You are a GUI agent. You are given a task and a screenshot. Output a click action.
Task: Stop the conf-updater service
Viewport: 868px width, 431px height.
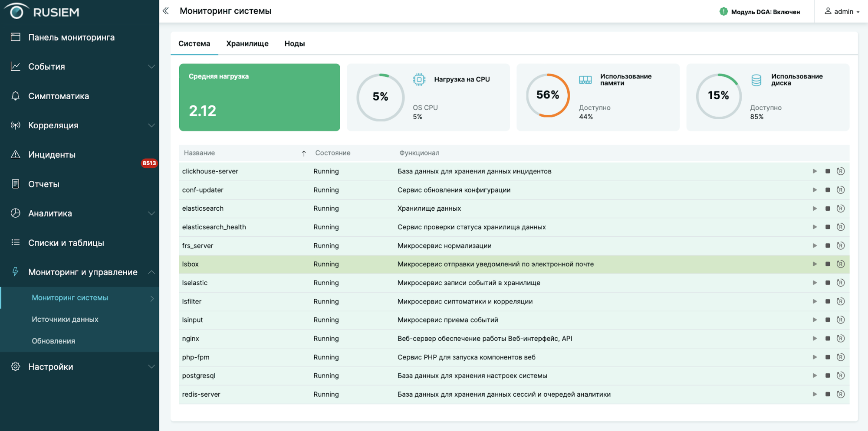(x=828, y=190)
